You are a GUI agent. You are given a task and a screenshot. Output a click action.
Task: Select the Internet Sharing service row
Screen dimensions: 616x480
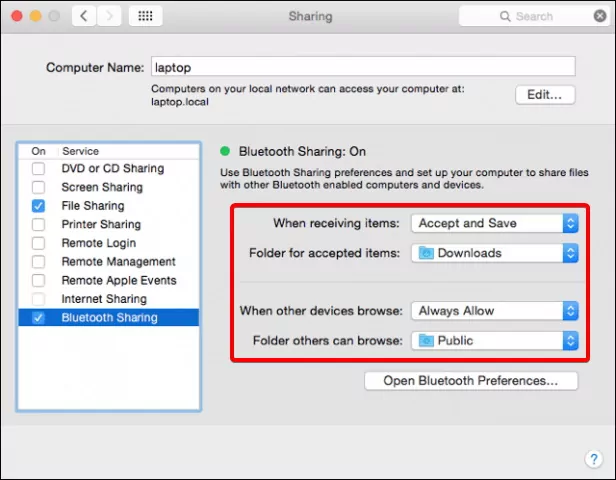pyautogui.click(x=109, y=299)
